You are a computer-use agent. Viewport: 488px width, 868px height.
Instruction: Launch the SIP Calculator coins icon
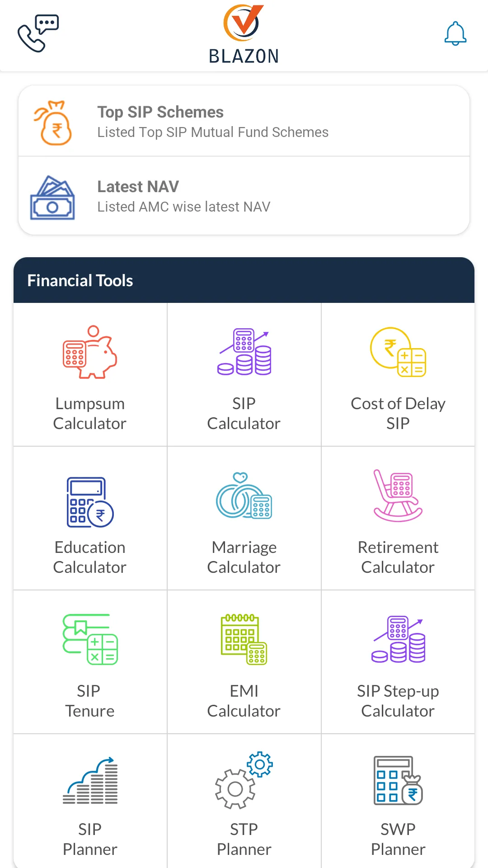tap(244, 352)
